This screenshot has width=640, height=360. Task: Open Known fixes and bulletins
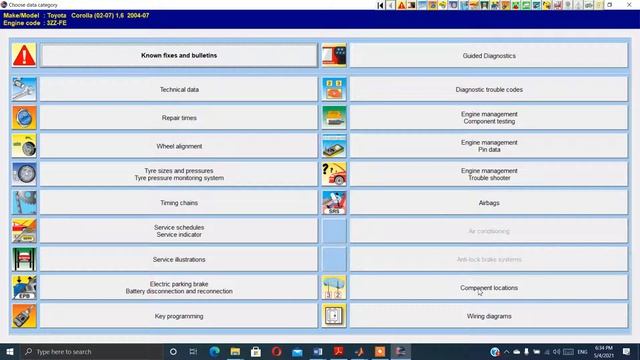click(x=179, y=55)
